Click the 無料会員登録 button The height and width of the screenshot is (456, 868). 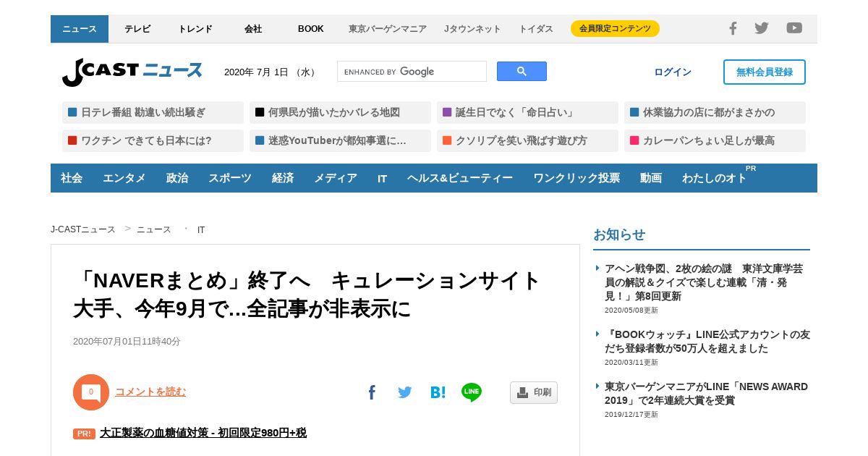(765, 72)
